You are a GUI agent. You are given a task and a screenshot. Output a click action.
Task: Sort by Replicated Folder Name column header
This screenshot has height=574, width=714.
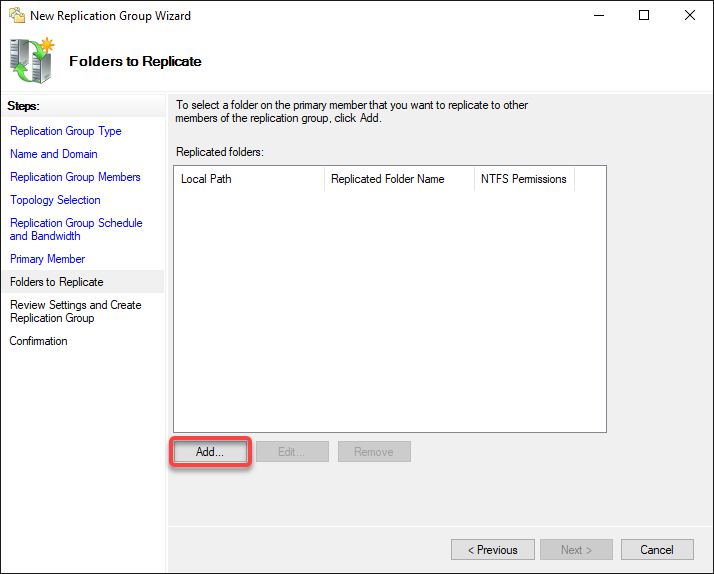tap(399, 179)
